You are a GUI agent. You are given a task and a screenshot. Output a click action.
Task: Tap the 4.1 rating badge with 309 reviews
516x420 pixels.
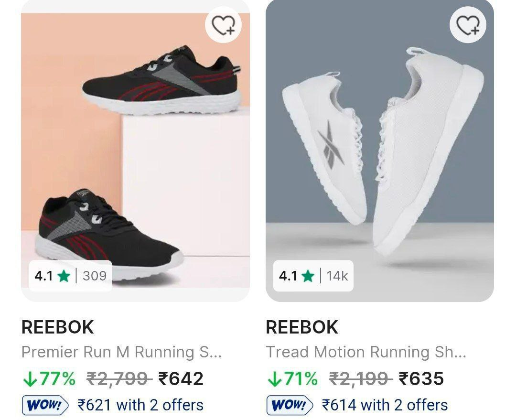(x=71, y=276)
